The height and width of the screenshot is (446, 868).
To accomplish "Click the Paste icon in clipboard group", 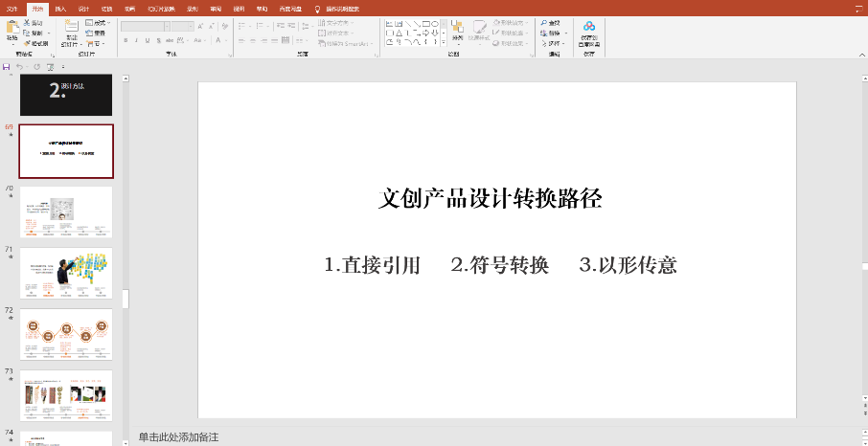I will (x=11, y=29).
